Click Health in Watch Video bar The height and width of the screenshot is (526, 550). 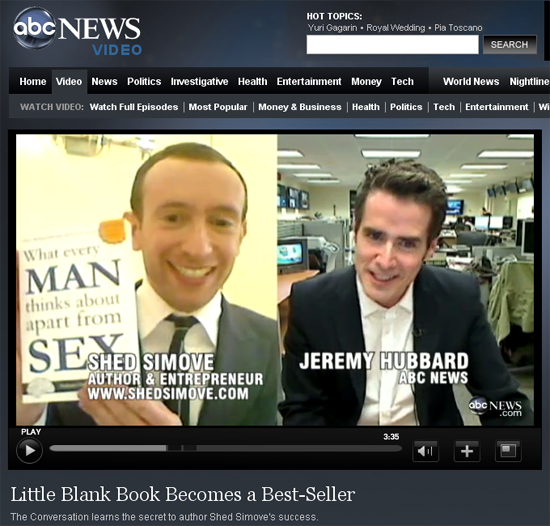(x=366, y=107)
